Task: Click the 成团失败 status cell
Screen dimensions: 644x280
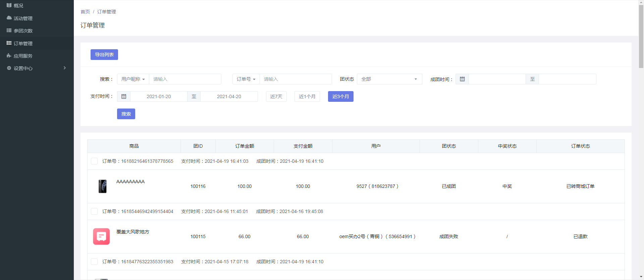Action: [449, 236]
